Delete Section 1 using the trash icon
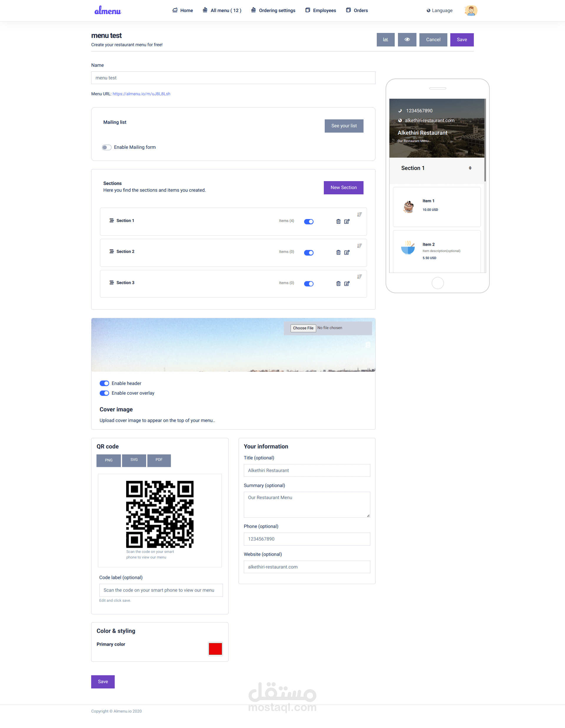The image size is (565, 728). coord(338,221)
